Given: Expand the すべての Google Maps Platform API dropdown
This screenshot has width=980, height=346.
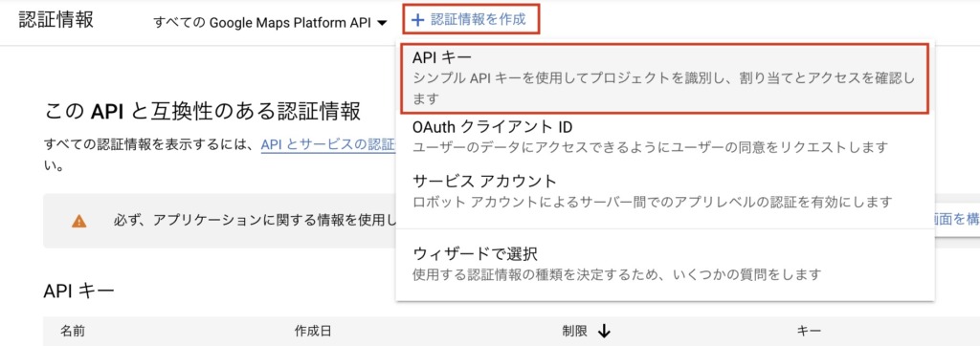Looking at the screenshot, I should coord(271,23).
